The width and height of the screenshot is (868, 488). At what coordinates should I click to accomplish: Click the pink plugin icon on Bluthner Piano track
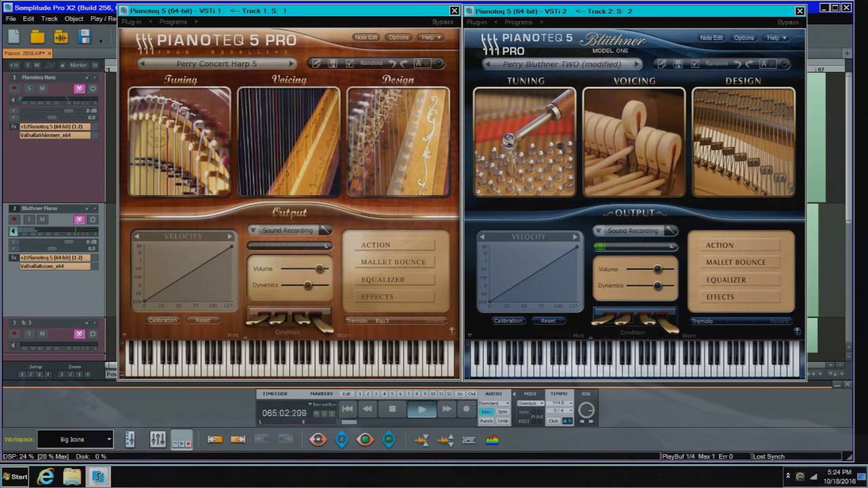[79, 220]
